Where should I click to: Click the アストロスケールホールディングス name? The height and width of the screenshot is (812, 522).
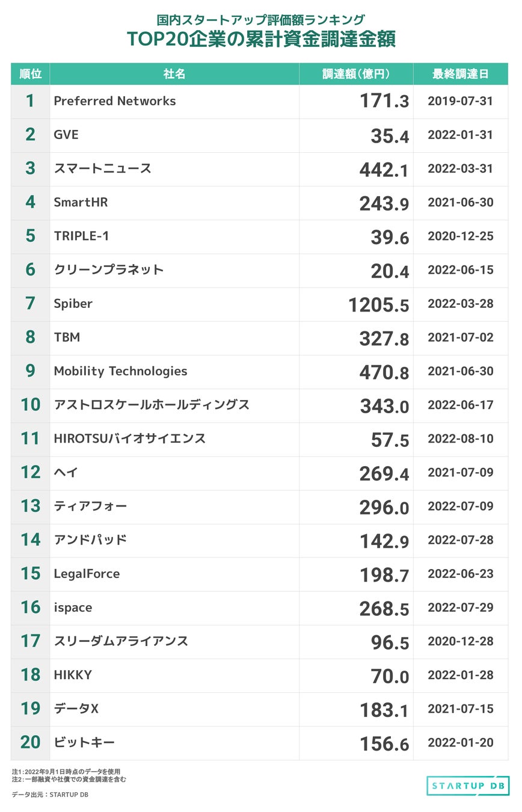pos(152,405)
